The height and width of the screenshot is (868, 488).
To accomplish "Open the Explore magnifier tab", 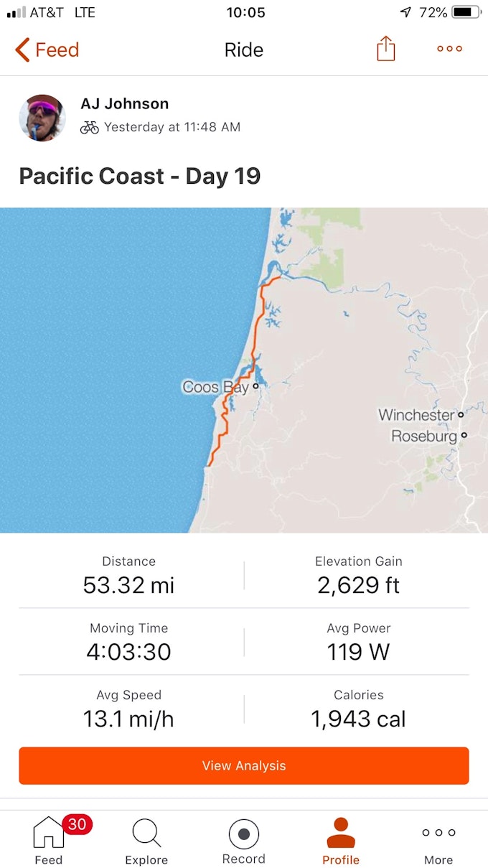I will [146, 833].
